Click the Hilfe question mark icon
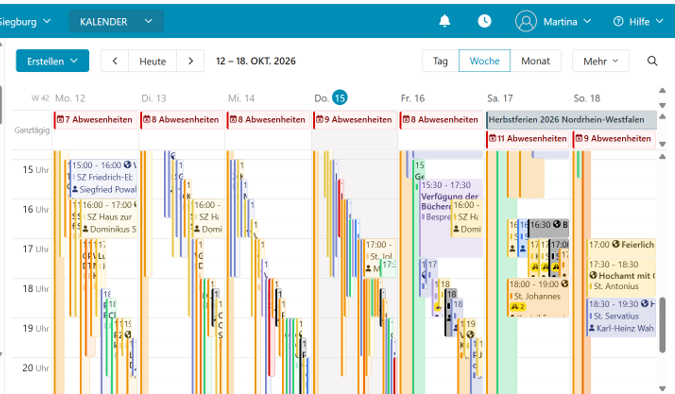Image resolution: width=675 pixels, height=394 pixels. 618,22
